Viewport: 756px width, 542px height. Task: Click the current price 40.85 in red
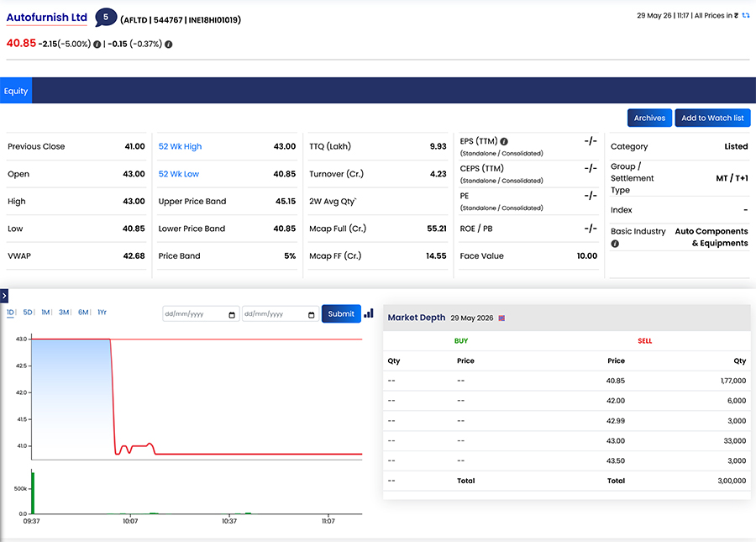[21, 44]
